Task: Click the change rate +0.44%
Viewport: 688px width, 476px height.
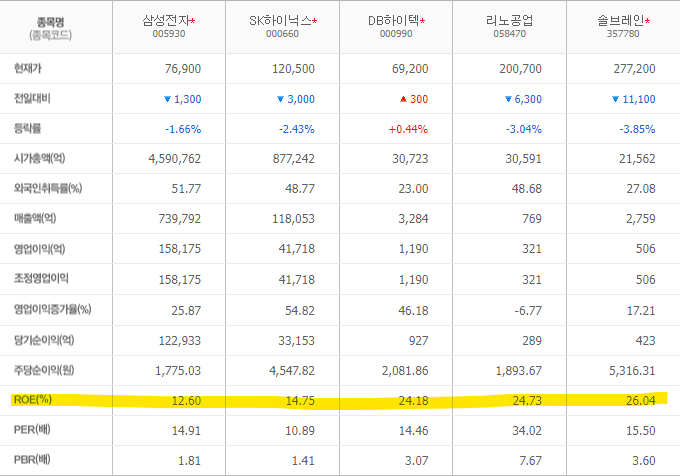Action: pos(408,129)
